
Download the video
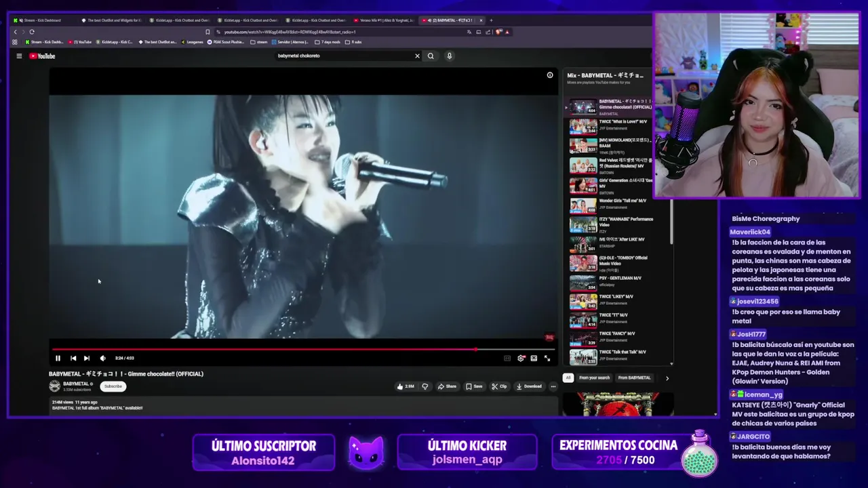[529, 386]
